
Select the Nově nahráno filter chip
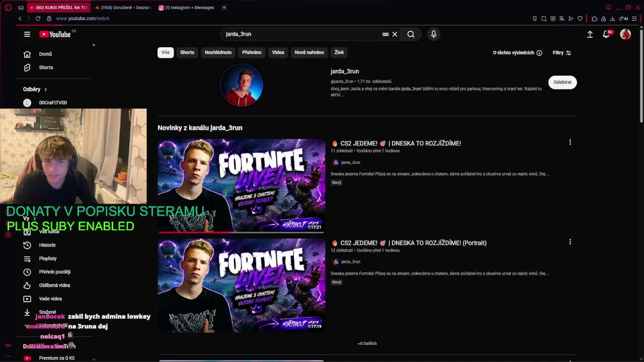pos(309,52)
